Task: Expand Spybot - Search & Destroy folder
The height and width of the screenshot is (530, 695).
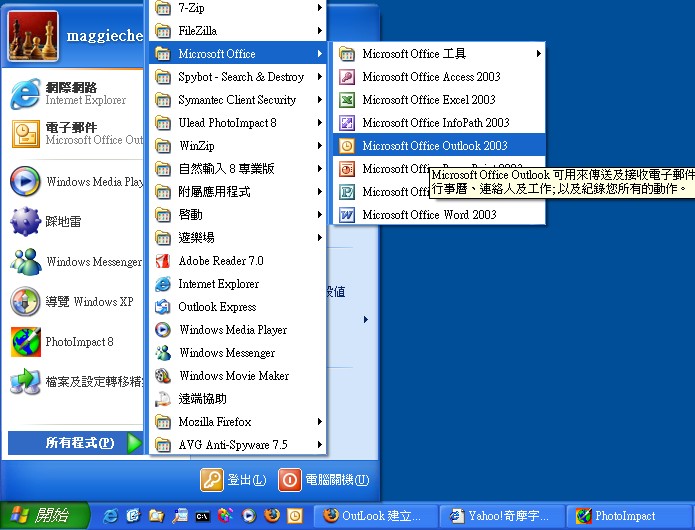Action: pyautogui.click(x=238, y=77)
